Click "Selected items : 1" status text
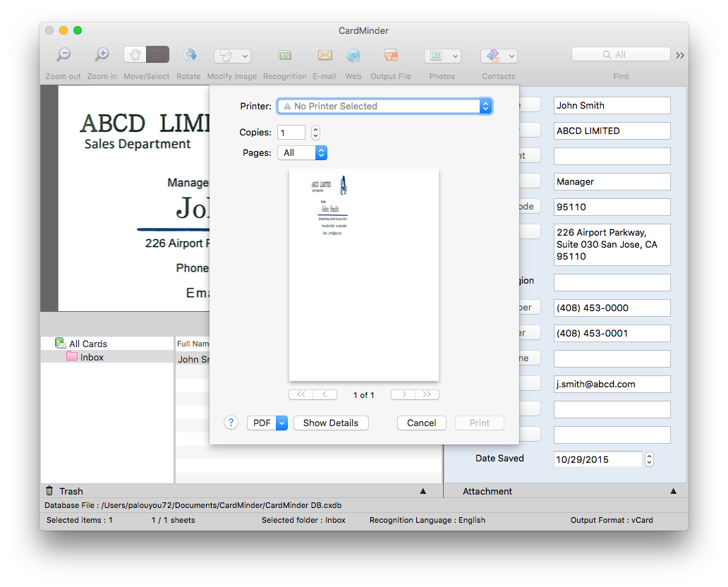728x587 pixels. pyautogui.click(x=80, y=520)
